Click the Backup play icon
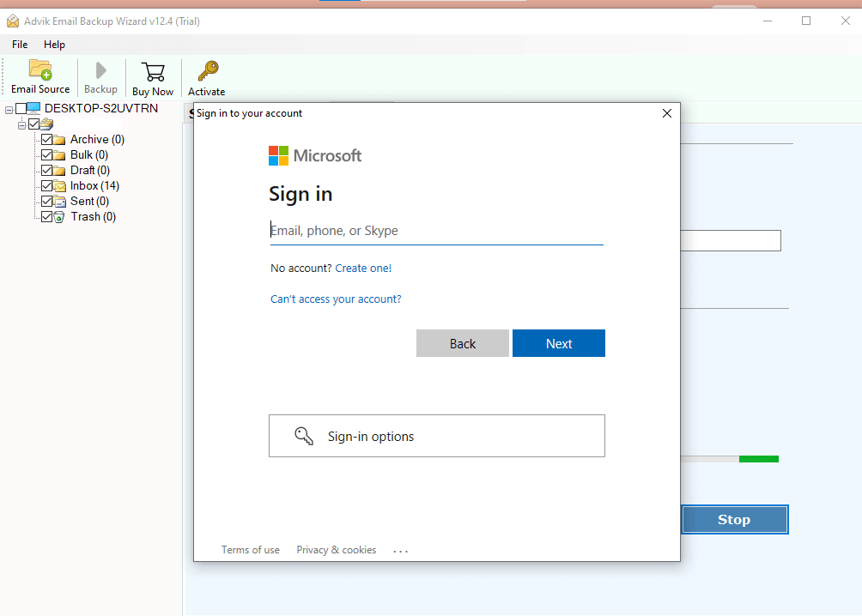 click(100, 71)
